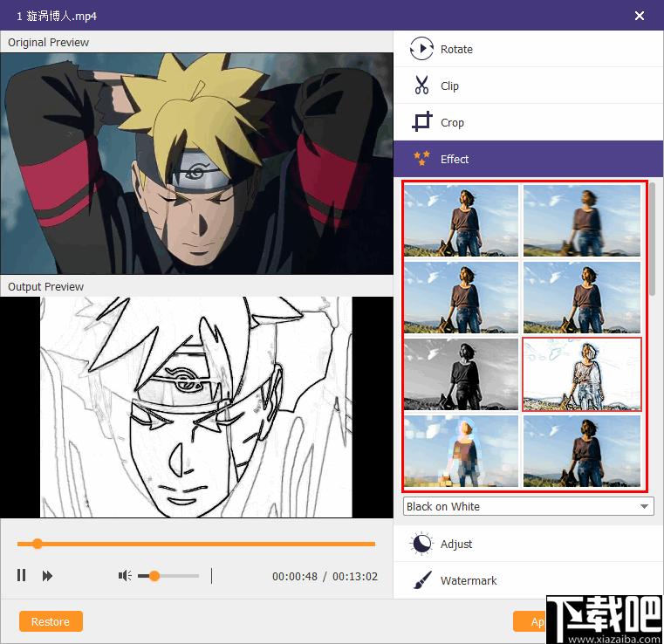Screen dimensions: 664x644
Task: Open the Crop tool icon
Action: point(421,122)
